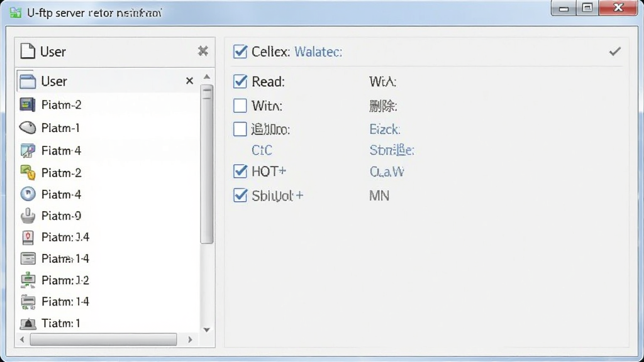Viewport: 644px width, 362px height.
Task: Uncheck the SbluJol+ checkbox
Action: tap(240, 195)
